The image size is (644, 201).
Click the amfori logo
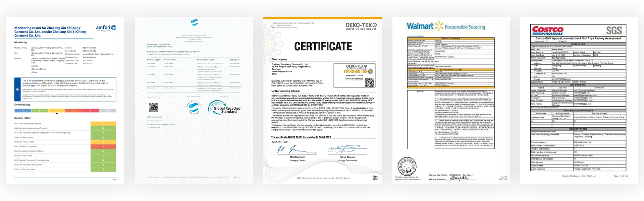[x=106, y=28]
